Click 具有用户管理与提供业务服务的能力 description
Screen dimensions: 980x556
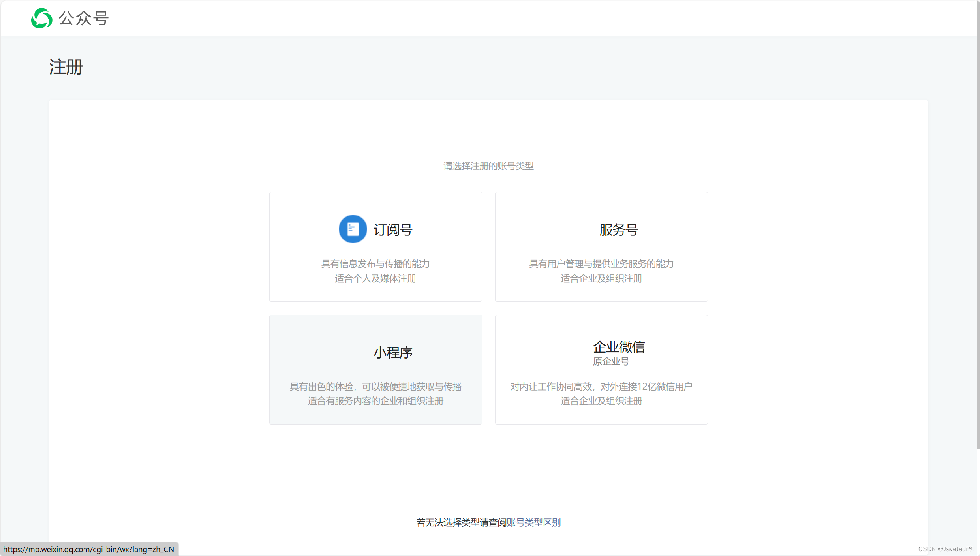pyautogui.click(x=601, y=264)
